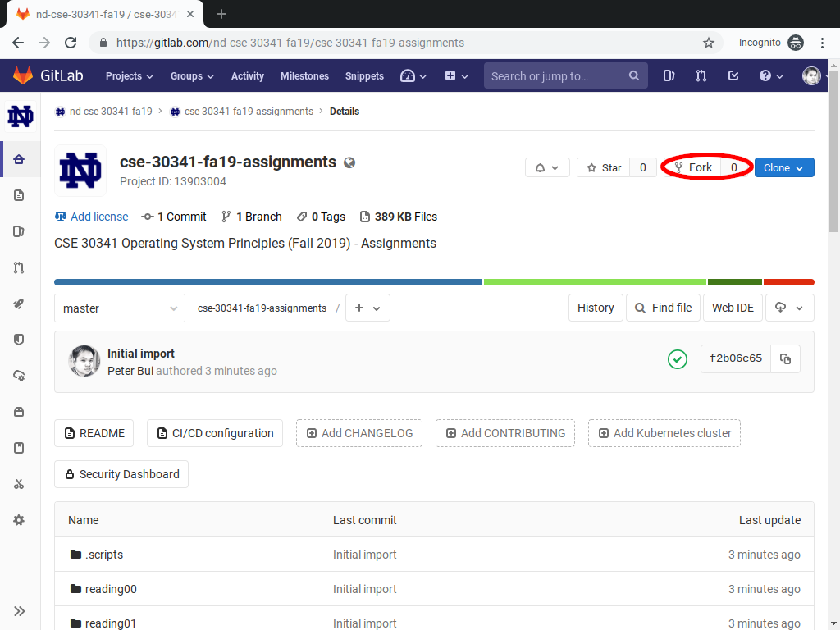This screenshot has width=840, height=630.
Task: Open Milestones in the top navbar
Action: (304, 76)
